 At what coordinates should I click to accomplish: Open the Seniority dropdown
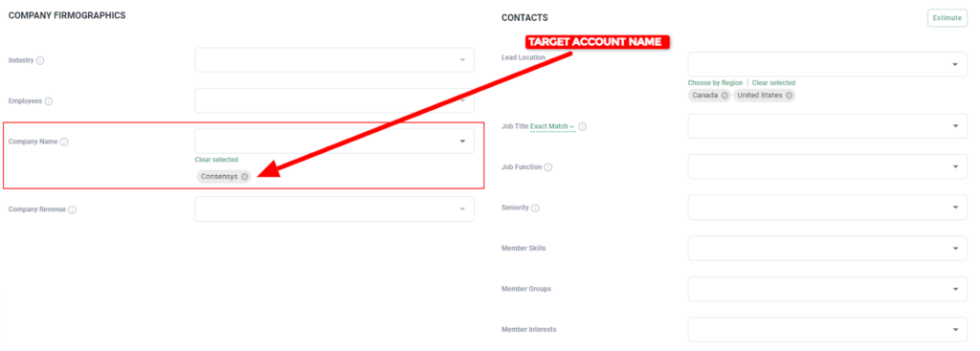coord(828,208)
